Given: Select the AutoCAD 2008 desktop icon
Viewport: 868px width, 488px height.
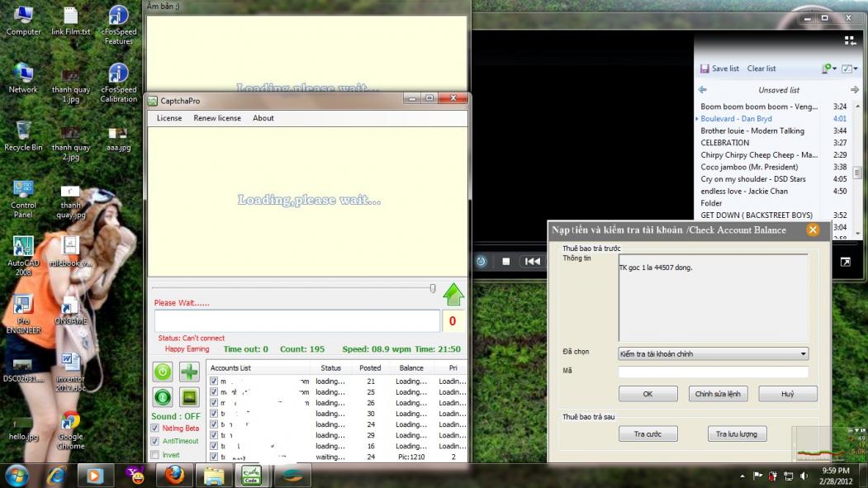Looking at the screenshot, I should [x=23, y=256].
